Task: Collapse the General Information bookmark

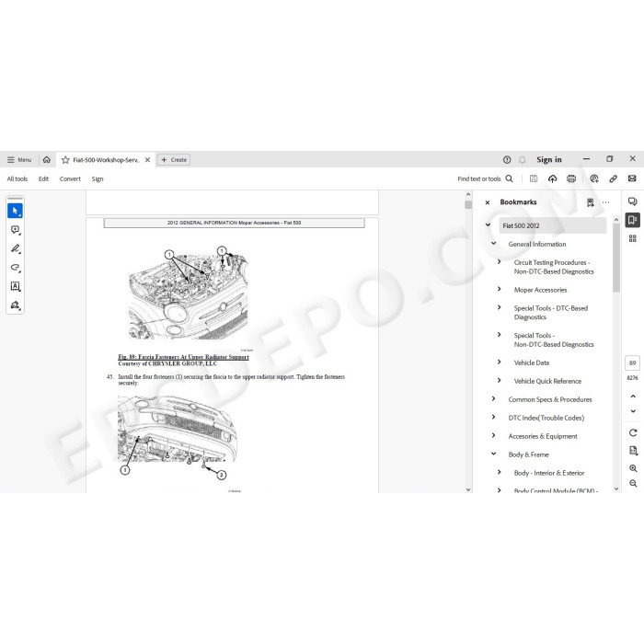Action: pos(494,244)
